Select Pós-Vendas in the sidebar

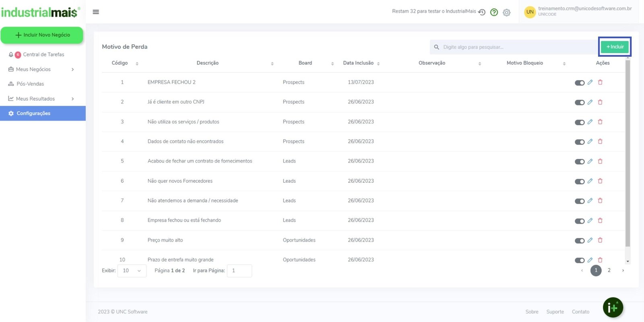pos(30,84)
